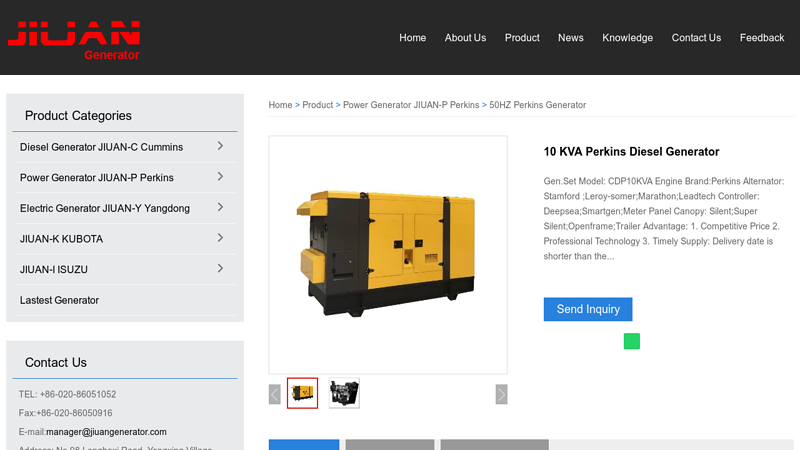
Task: Click Product in the breadcrumb
Action: (x=317, y=105)
